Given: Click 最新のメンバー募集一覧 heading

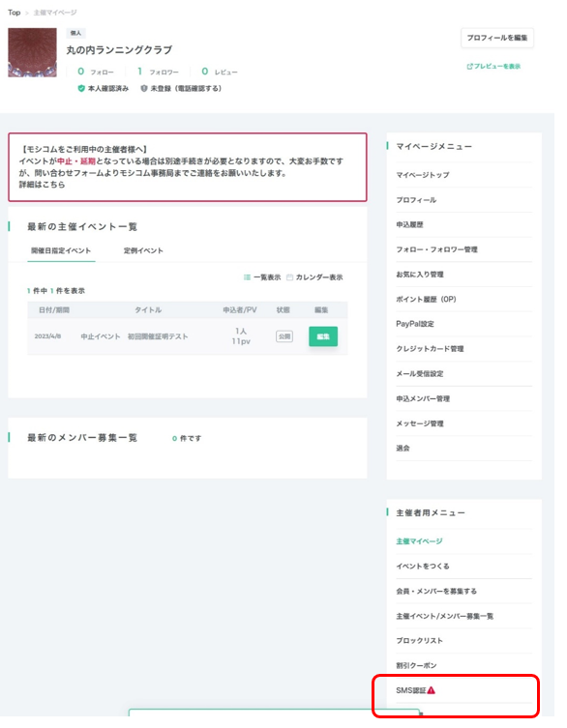Looking at the screenshot, I should 82,438.
